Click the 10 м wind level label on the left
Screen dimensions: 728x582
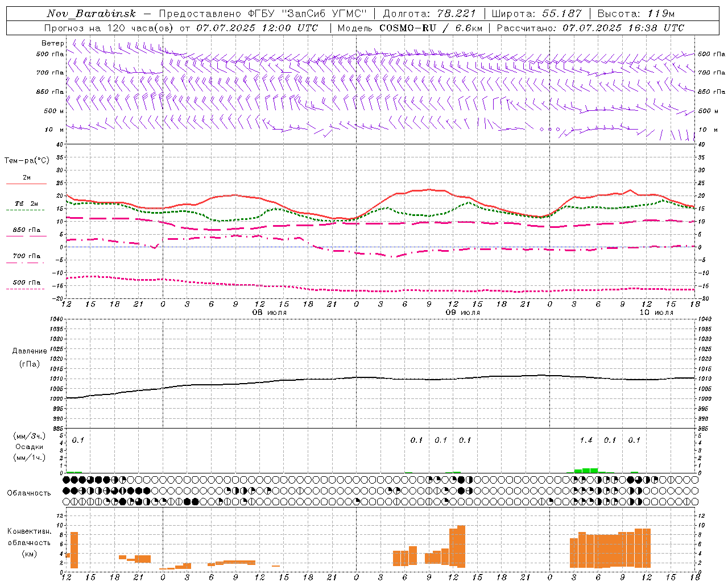(x=55, y=130)
